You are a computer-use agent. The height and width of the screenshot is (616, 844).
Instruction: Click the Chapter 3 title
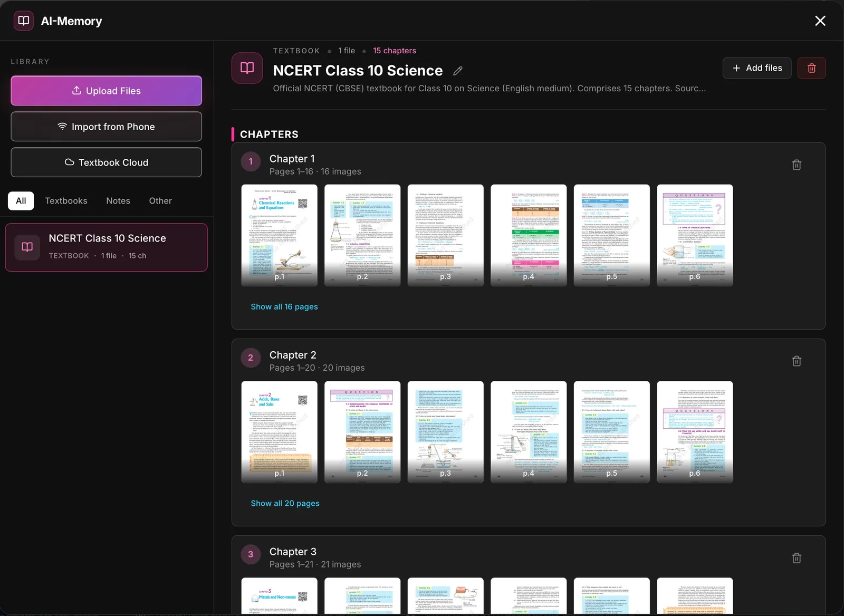pyautogui.click(x=293, y=552)
